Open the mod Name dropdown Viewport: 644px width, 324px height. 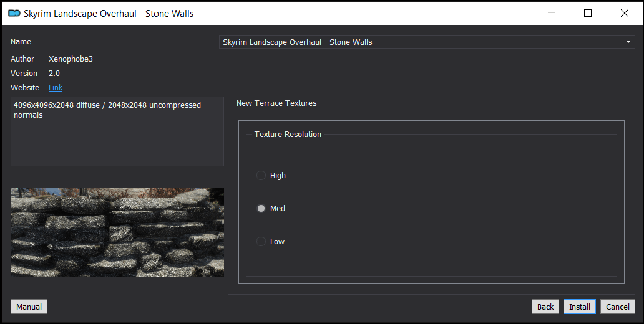click(x=427, y=42)
